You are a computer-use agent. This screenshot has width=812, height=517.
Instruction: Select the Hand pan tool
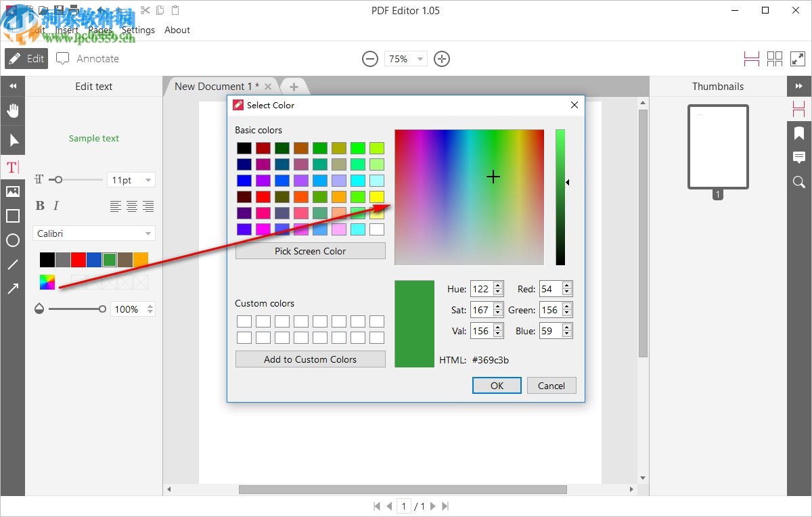12,110
